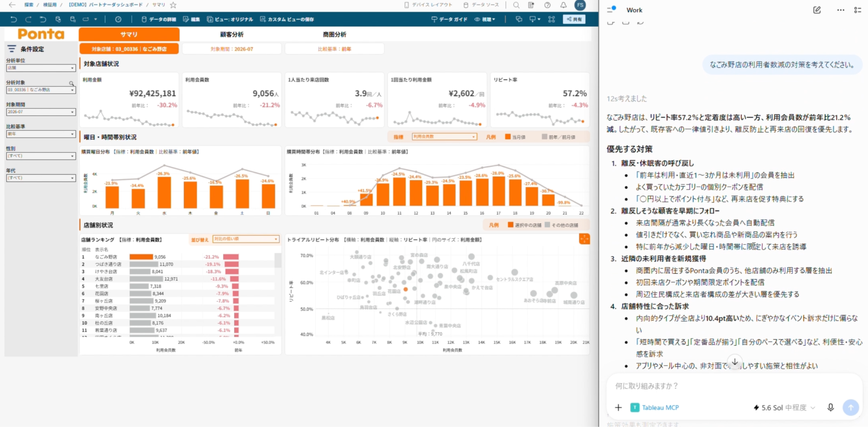
Task: Click the refresh data icon in toolbar
Action: point(58,19)
